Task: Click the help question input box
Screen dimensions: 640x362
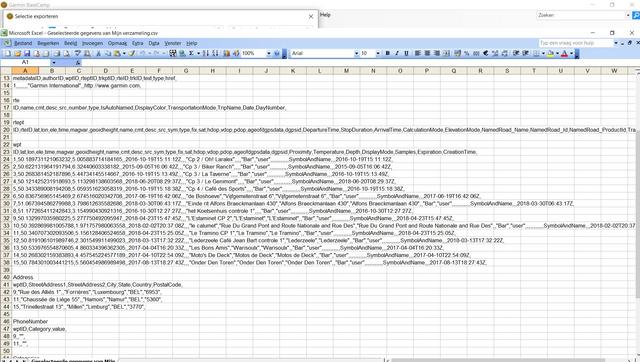Action: click(575, 43)
